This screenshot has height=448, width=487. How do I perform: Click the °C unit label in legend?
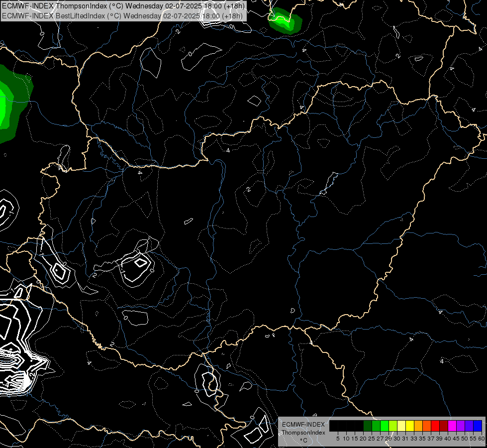click(303, 441)
